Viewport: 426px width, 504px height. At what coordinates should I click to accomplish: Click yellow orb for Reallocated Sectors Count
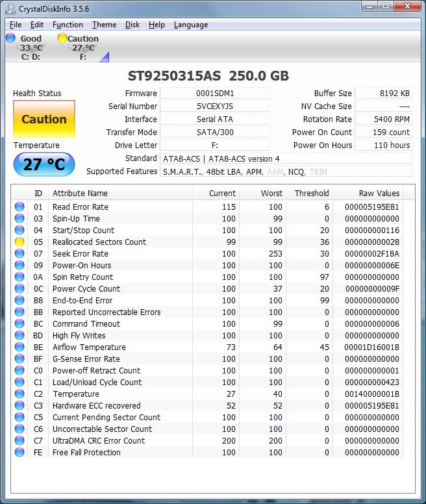click(x=19, y=242)
